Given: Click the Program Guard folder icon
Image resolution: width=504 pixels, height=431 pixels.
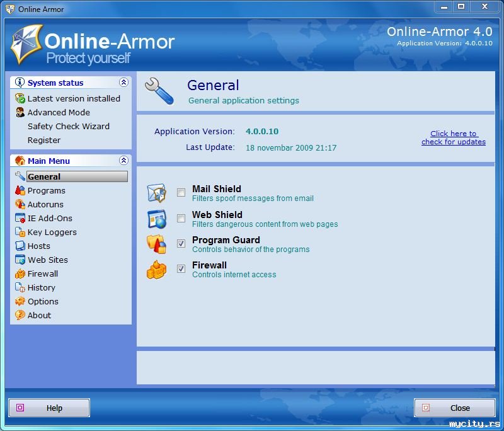Looking at the screenshot, I should (x=157, y=244).
